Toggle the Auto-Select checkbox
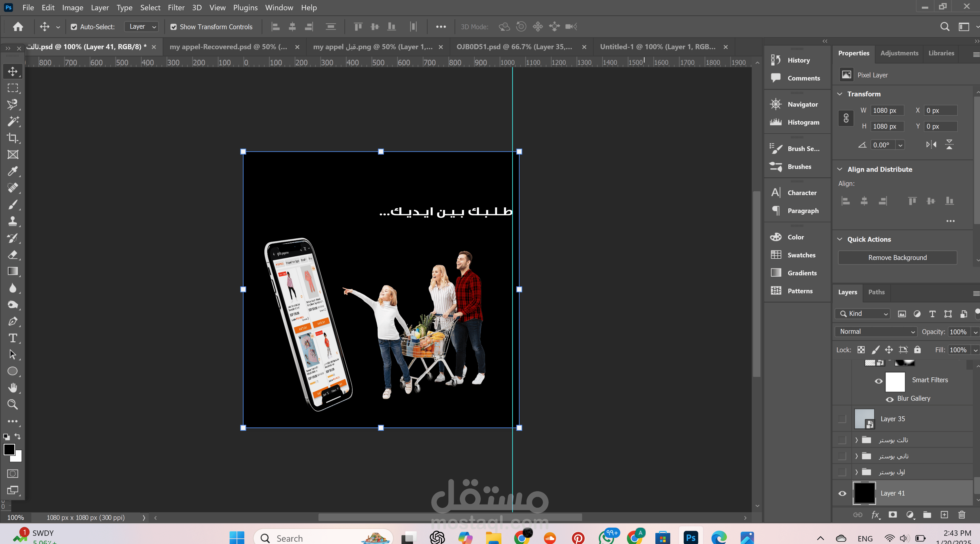 74,27
